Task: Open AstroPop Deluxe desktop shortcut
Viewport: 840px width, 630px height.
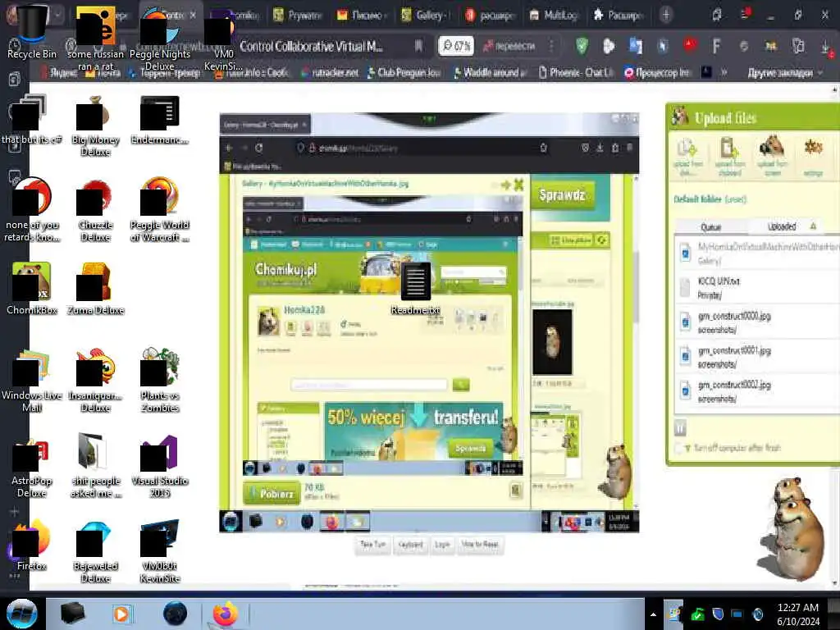Action: click(x=32, y=466)
